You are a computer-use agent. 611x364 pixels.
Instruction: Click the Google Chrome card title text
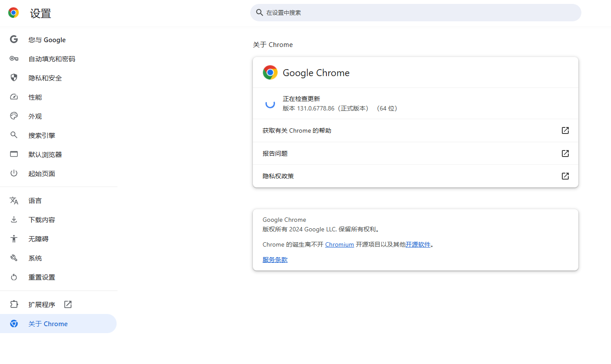point(316,73)
